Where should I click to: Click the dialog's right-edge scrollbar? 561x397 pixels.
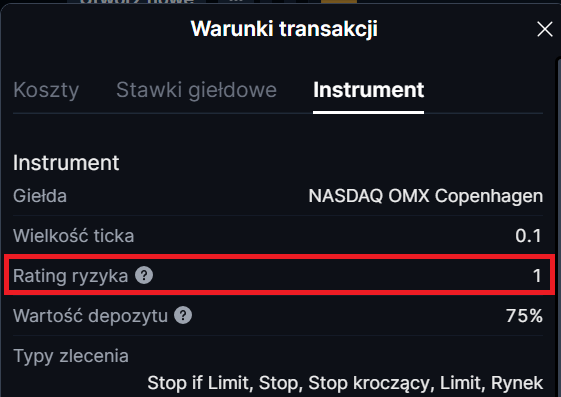(x=558, y=227)
